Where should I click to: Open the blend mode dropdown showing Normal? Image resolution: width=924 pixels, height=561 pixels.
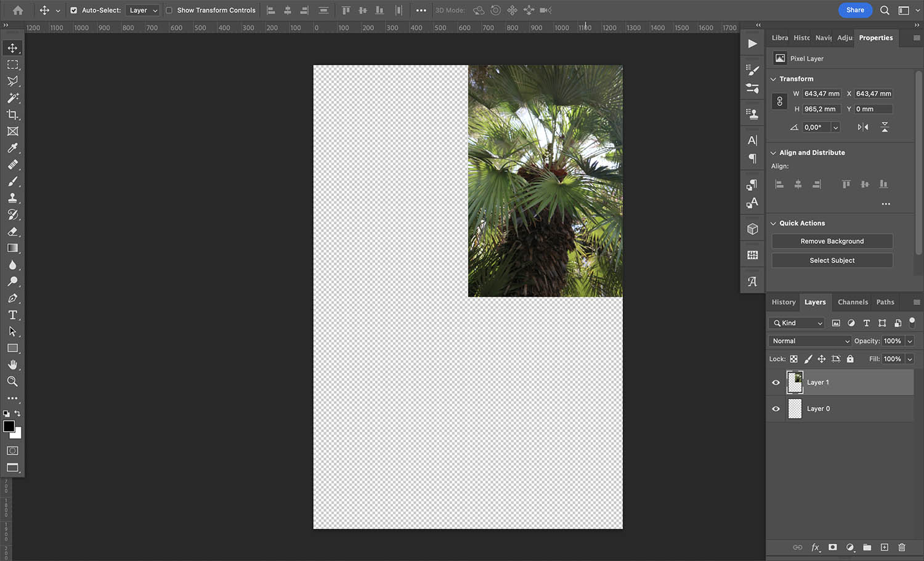coord(809,341)
